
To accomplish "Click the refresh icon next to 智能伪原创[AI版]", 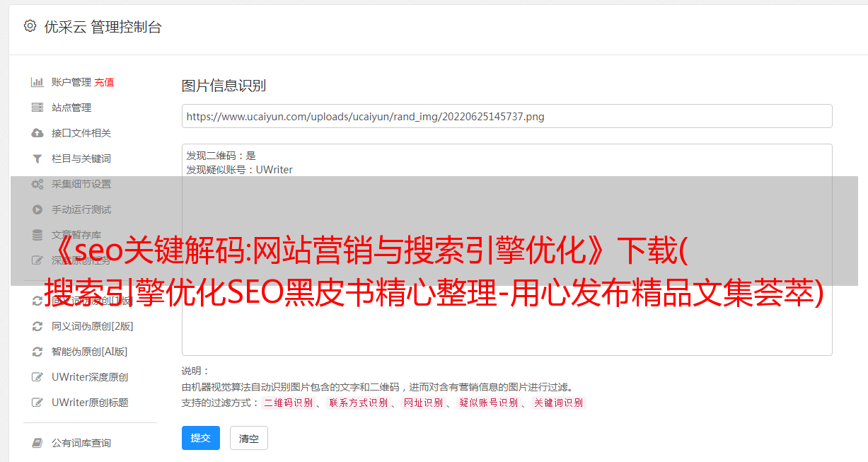I will 37,352.
